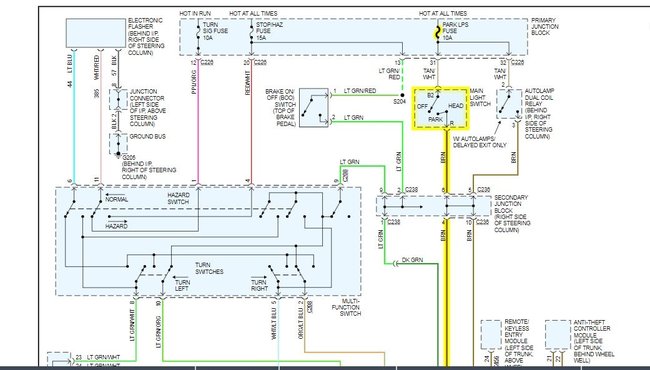
Task: Click the 'S204' splice label
Action: tap(399, 102)
